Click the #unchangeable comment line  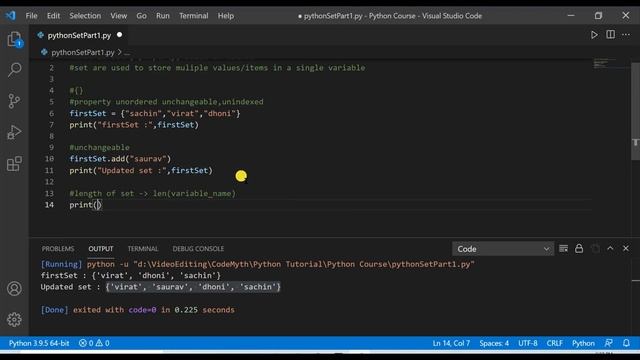(x=99, y=147)
